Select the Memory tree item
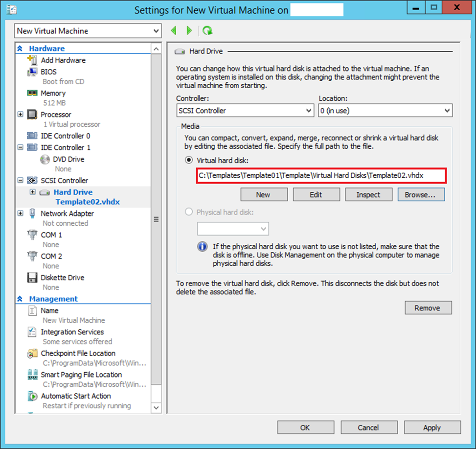Image resolution: width=476 pixels, height=449 pixels. click(53, 93)
